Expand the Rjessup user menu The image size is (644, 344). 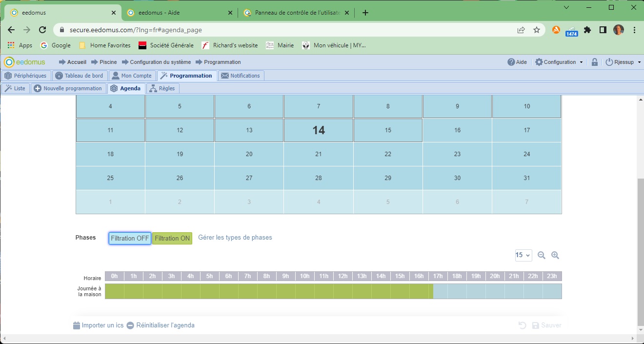623,62
